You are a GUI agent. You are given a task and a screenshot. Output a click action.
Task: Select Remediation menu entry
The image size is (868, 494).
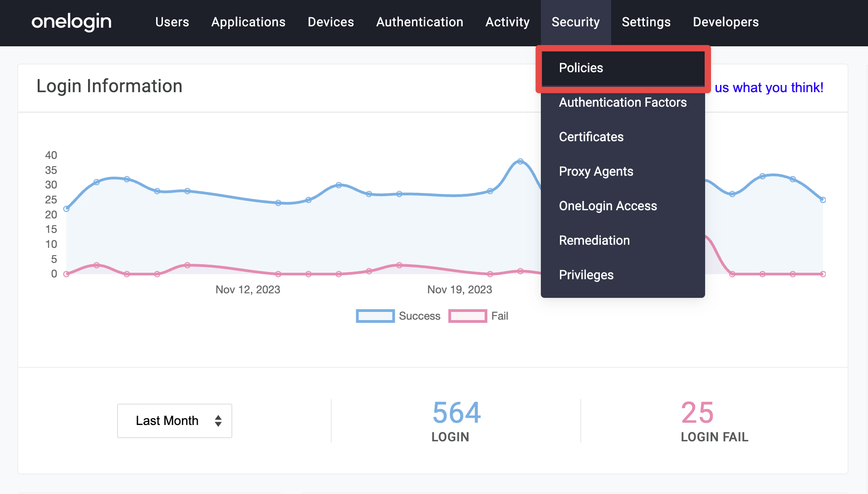623,241
